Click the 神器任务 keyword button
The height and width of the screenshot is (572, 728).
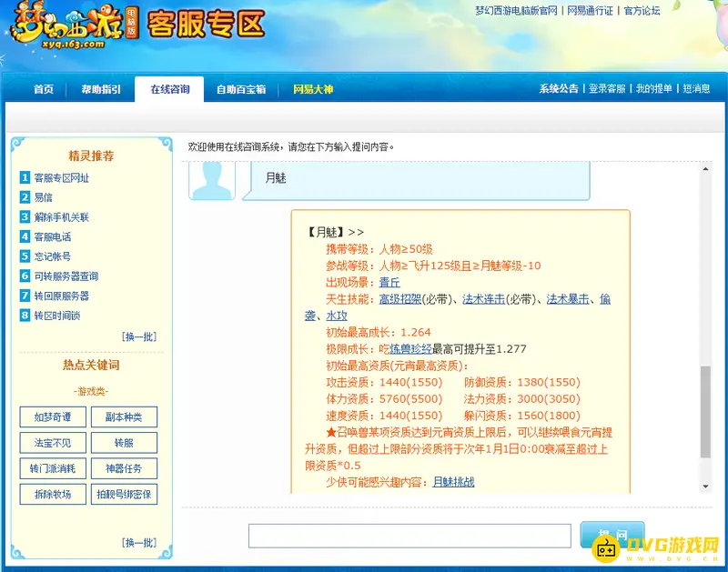click(x=124, y=468)
